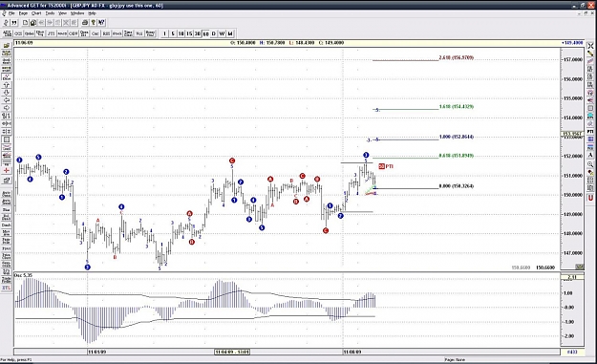Open the Window menu

point(77,13)
